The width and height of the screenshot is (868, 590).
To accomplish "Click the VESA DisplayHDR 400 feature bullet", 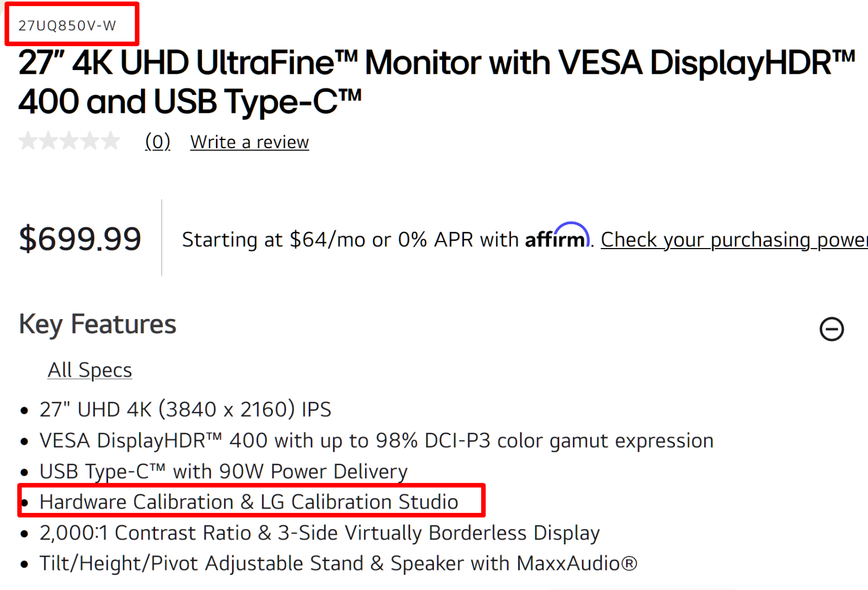I will pyautogui.click(x=376, y=441).
